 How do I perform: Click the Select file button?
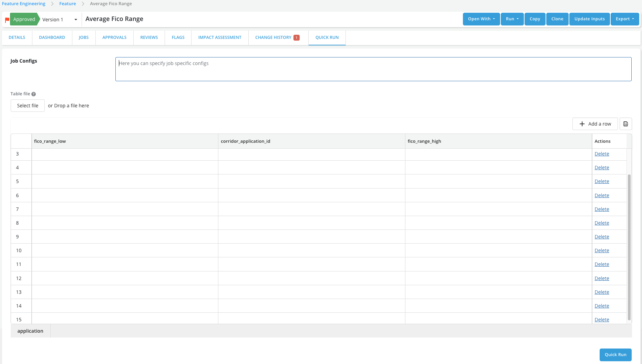coord(28,106)
